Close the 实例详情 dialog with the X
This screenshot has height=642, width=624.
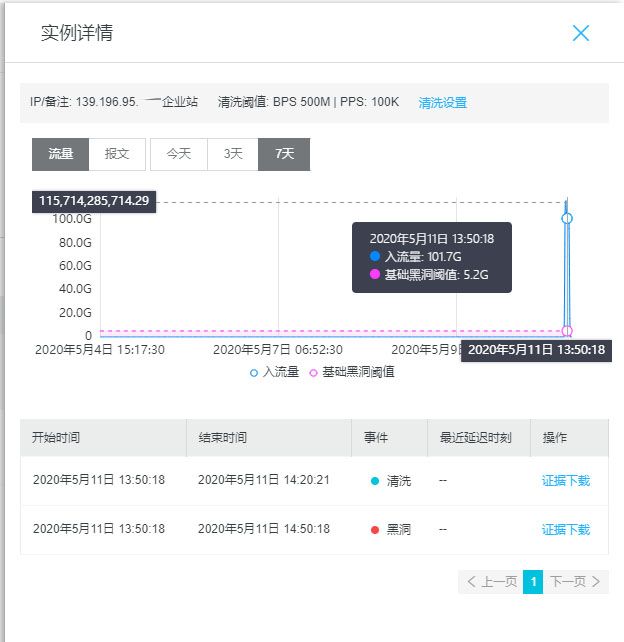pos(581,33)
